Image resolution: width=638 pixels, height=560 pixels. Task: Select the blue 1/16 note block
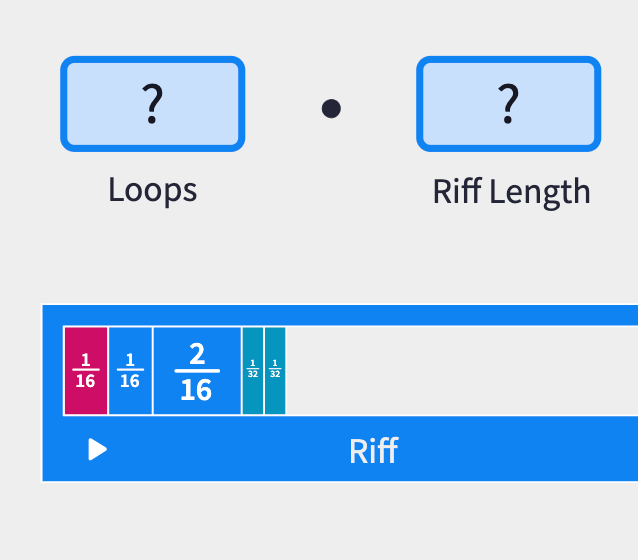(130, 370)
